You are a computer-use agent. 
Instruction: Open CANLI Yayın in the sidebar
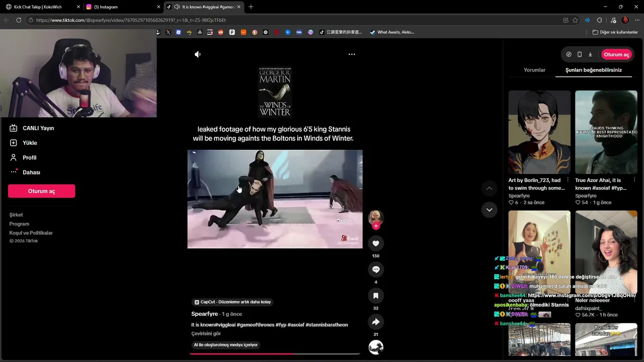[x=32, y=128]
